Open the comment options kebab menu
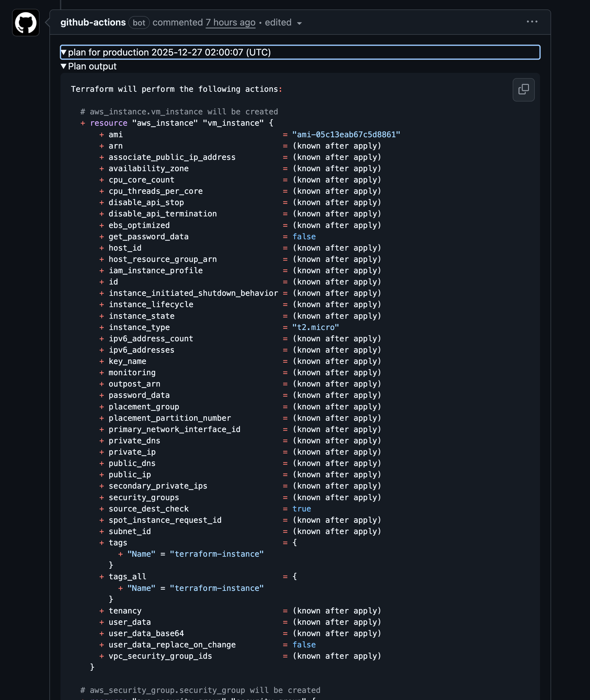Screen dimensions: 590x700 click(532, 21)
